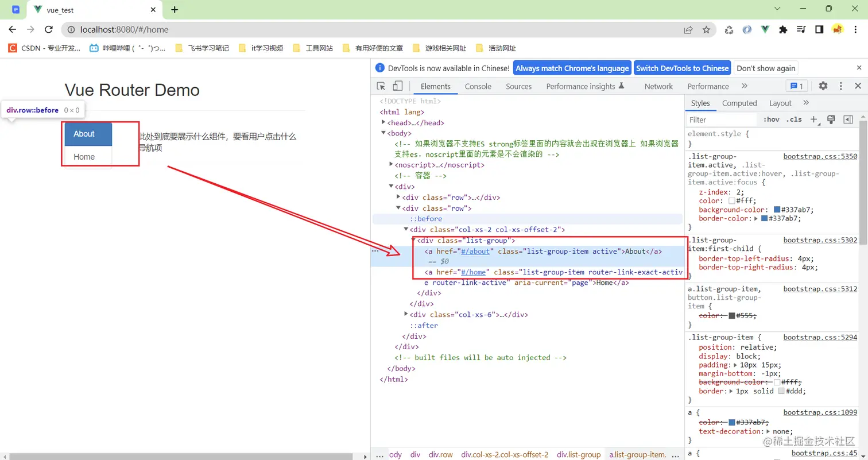This screenshot has height=460, width=868.
Task: Expand the first div class row
Action: (x=398, y=197)
